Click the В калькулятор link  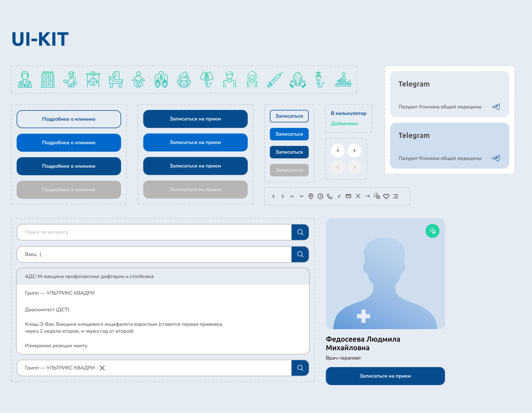[348, 113]
